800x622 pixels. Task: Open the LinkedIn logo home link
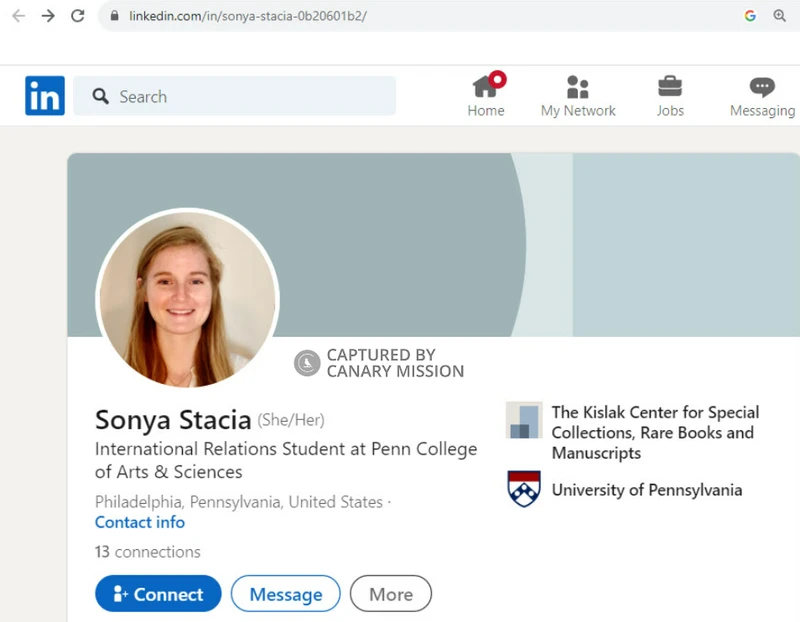(45, 95)
